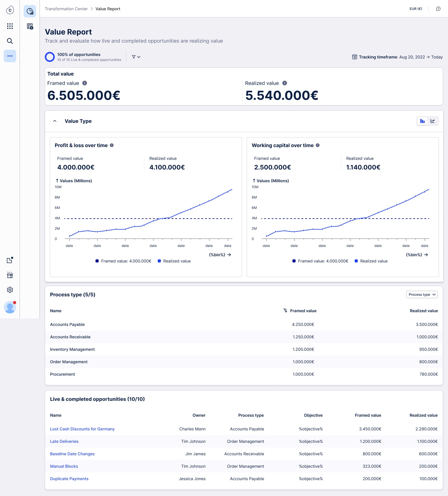Click info icon beside Working capital over time

point(318,145)
